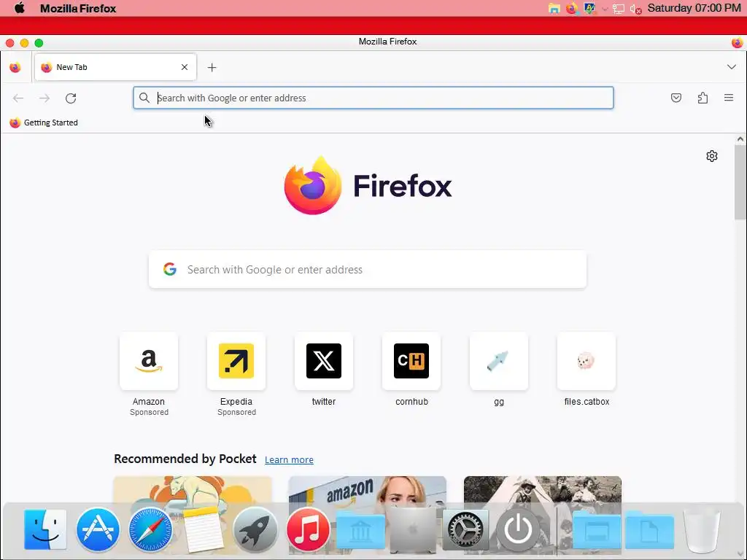The width and height of the screenshot is (747, 560).
Task: Click the muted volume tray icon
Action: [635, 9]
